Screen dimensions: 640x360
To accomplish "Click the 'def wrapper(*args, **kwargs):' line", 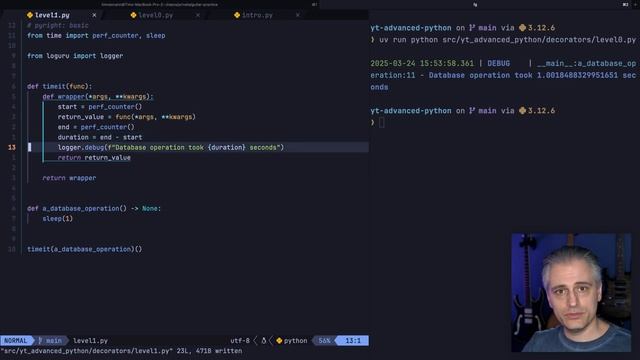I will pos(98,97).
